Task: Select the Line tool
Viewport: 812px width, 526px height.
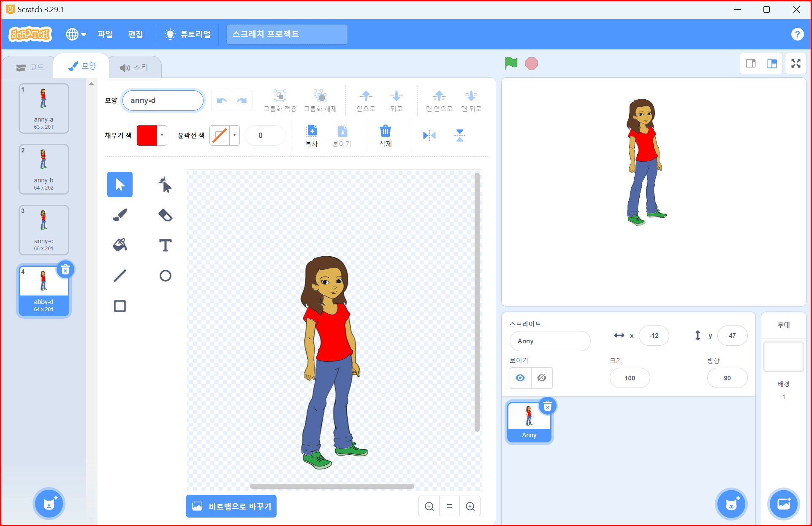Action: coord(120,276)
